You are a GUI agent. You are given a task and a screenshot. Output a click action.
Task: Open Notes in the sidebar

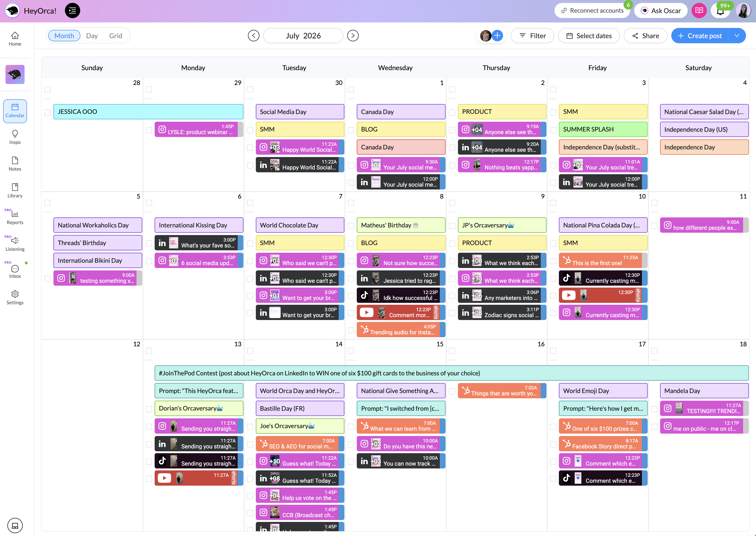[x=15, y=164]
